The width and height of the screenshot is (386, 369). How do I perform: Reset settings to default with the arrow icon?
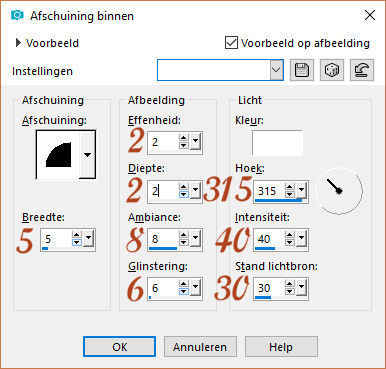pos(362,70)
